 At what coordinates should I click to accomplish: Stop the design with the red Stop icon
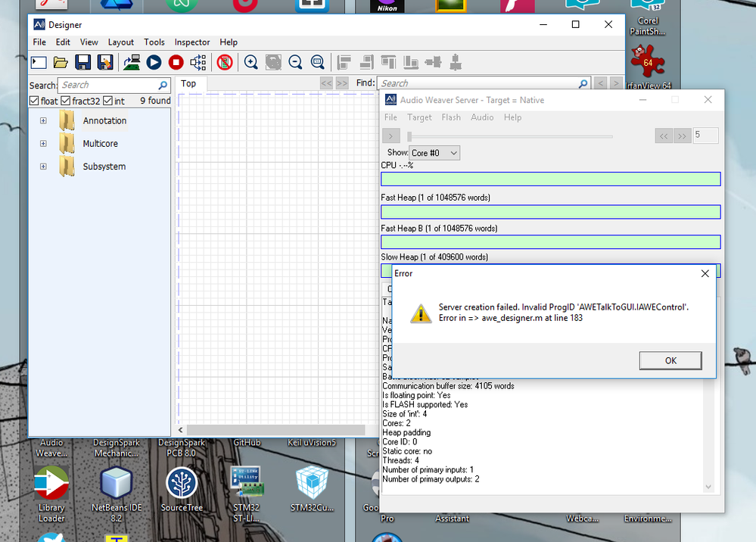tap(176, 62)
